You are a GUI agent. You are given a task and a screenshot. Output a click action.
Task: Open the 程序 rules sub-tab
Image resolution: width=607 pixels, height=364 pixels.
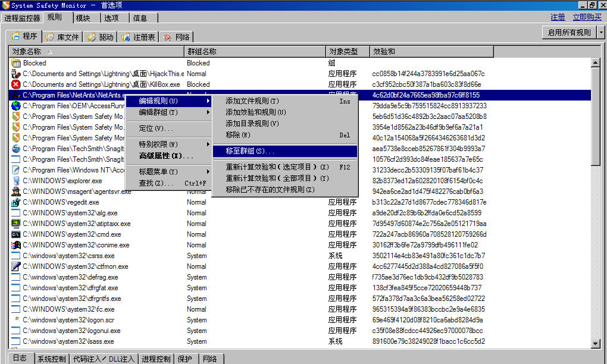[x=25, y=36]
